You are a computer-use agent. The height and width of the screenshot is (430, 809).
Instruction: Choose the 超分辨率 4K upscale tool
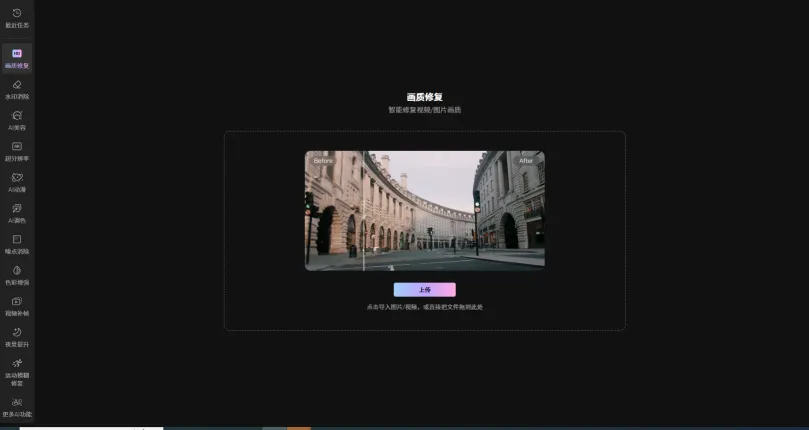tap(17, 152)
